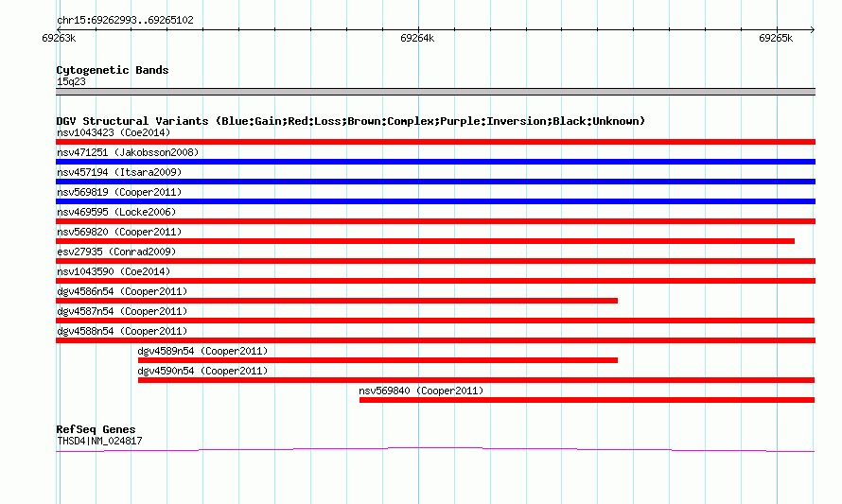The image size is (842, 504).
Task: Open gene label THSD4|NM_024817
Action: coord(99,442)
